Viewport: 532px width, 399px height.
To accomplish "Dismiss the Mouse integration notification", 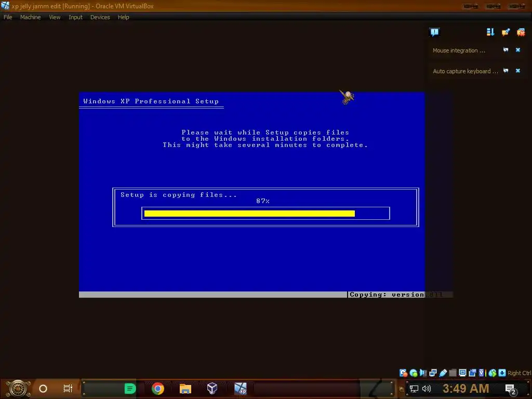I will pyautogui.click(x=518, y=50).
